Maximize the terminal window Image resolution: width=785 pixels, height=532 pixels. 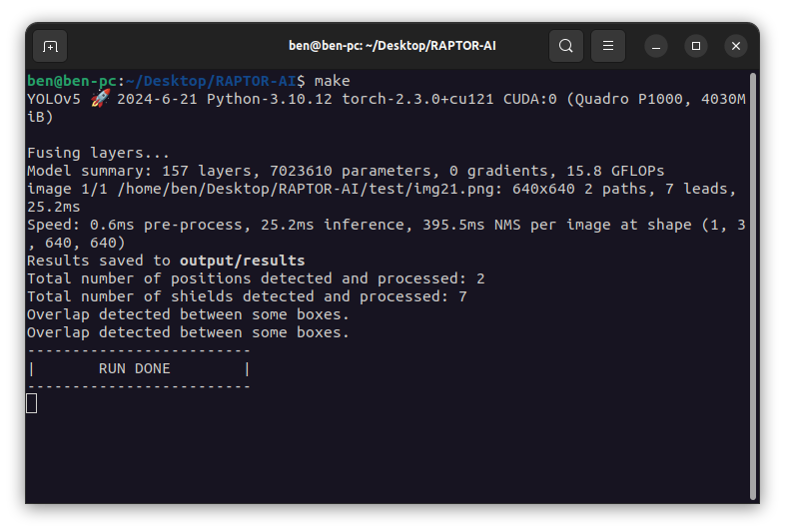pyautogui.click(x=696, y=46)
